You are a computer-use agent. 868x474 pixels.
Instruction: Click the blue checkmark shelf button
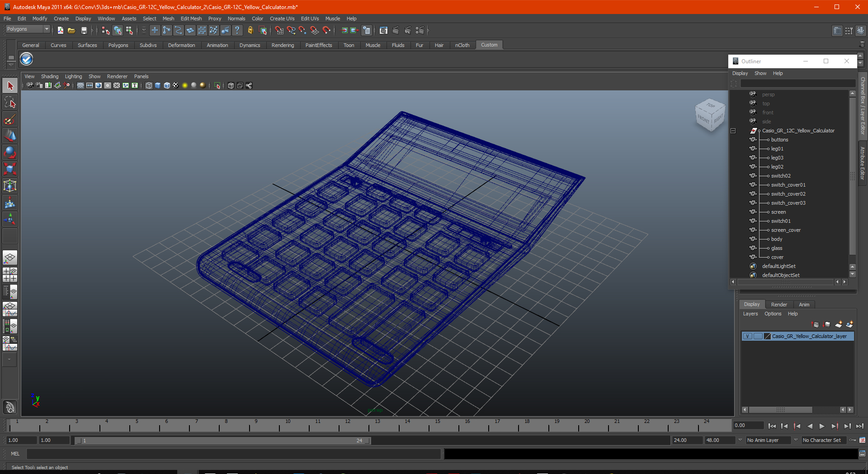[x=27, y=59]
